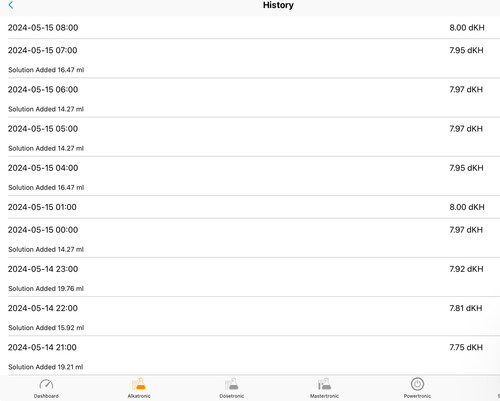500x401 pixels.
Task: Tap the Solution Added 19.21 ml line
Action: click(46, 367)
